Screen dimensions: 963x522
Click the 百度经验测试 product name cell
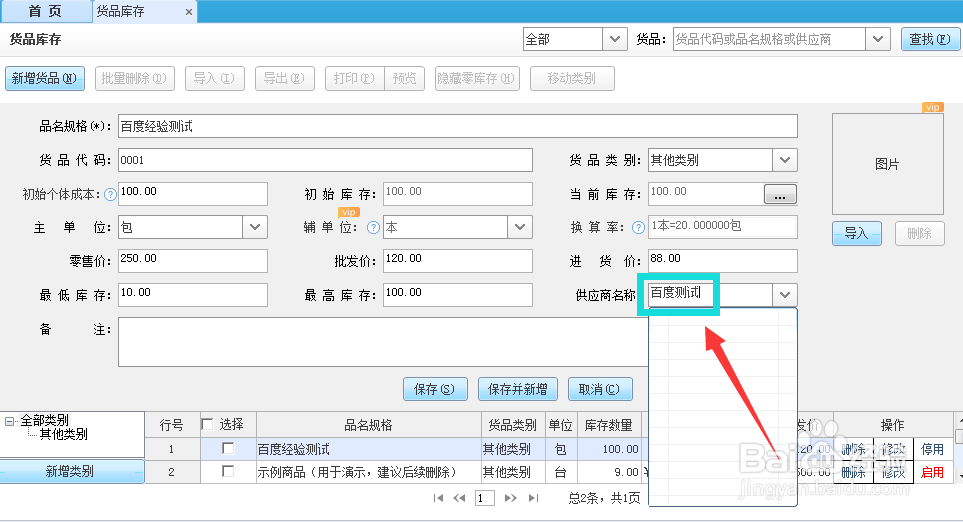(368, 449)
